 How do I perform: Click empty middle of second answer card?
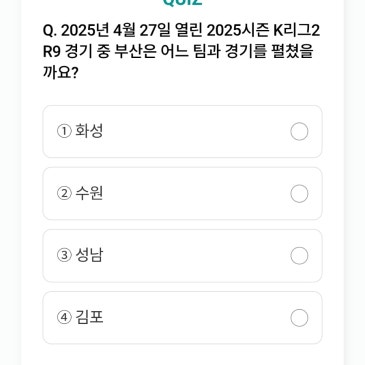[197, 194]
